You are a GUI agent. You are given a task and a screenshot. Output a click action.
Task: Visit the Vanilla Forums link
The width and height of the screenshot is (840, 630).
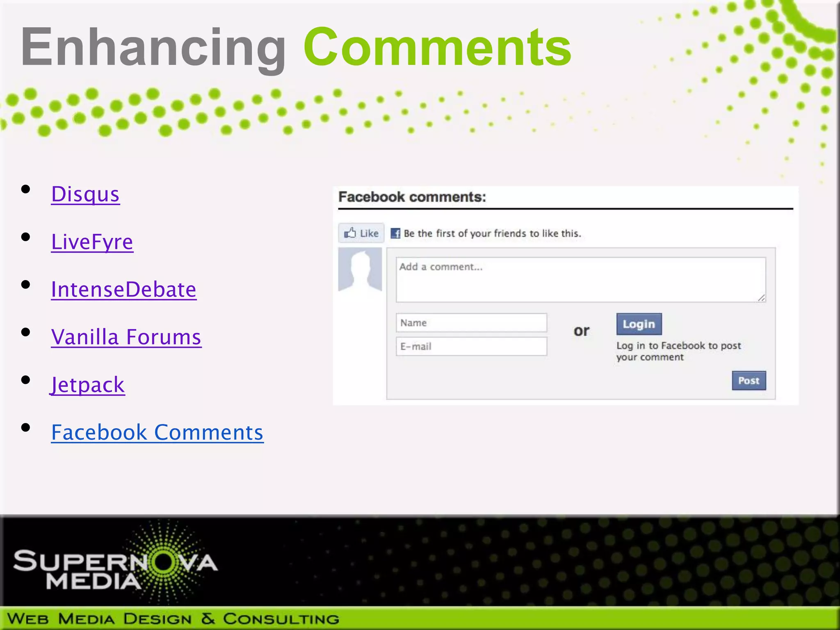[126, 337]
